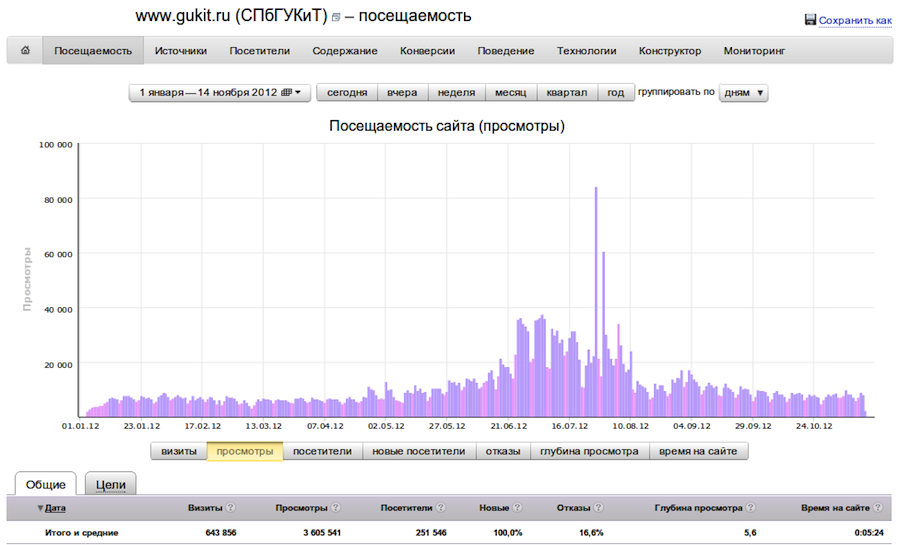
Task: Click help icon next to Отказы column
Action: pyautogui.click(x=596, y=509)
